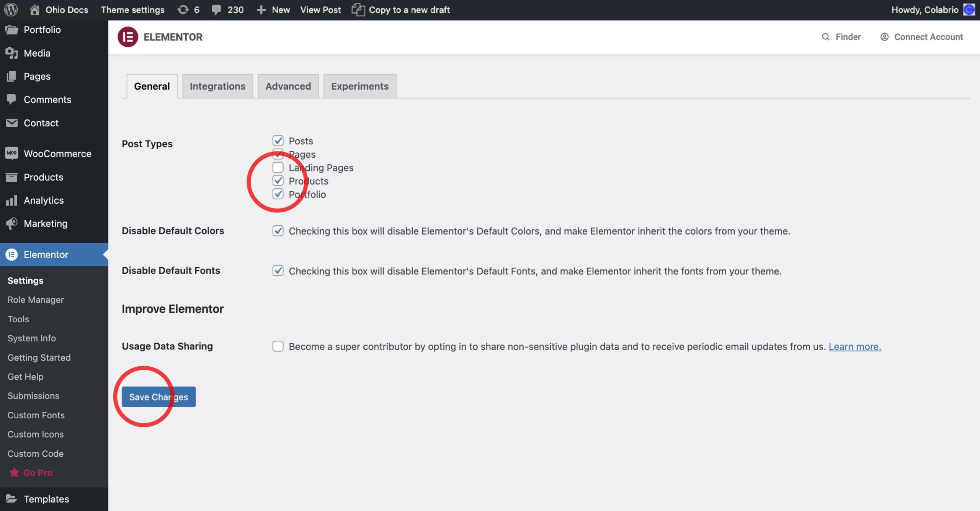
Task: Click the Copy to a new draft icon
Action: tap(358, 10)
